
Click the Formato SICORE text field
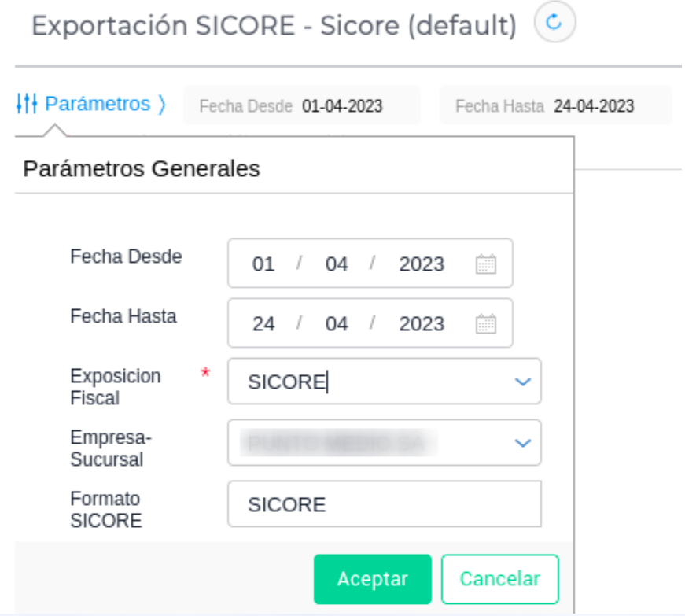[384, 504]
